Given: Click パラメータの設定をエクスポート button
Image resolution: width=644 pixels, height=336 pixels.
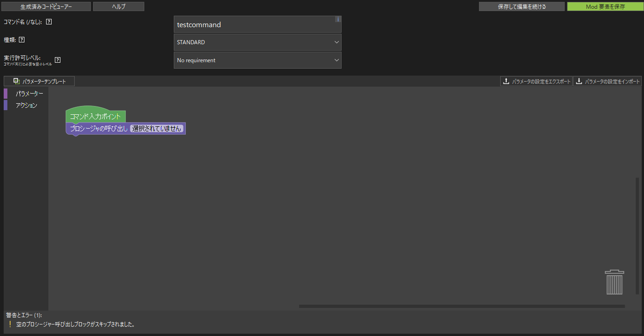Looking at the screenshot, I should (536, 82).
